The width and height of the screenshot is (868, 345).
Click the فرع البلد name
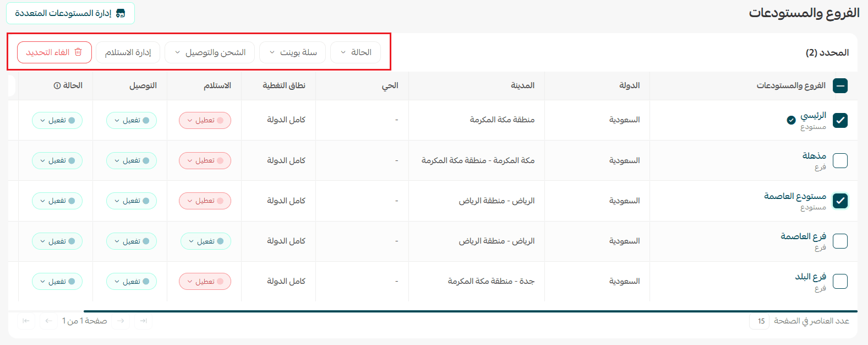click(x=810, y=277)
